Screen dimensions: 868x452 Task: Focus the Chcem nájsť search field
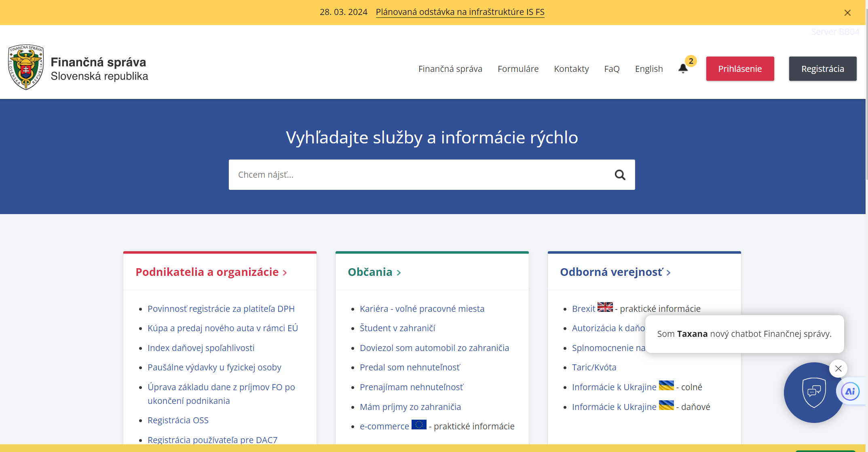420,175
